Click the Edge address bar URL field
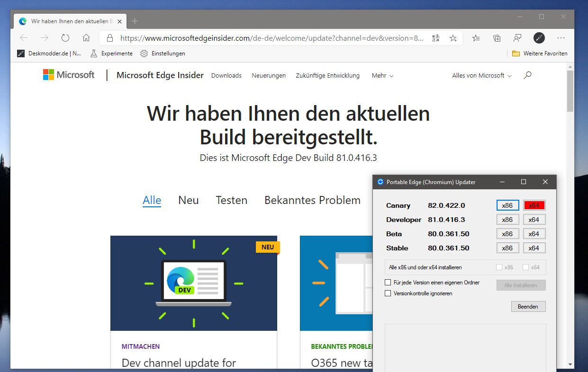The image size is (588, 372). click(272, 38)
